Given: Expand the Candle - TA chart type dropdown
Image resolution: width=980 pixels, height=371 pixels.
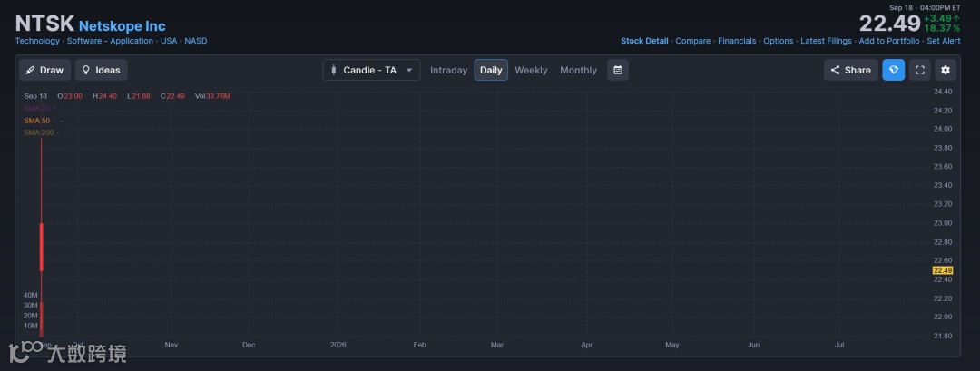Looking at the screenshot, I should tap(371, 70).
